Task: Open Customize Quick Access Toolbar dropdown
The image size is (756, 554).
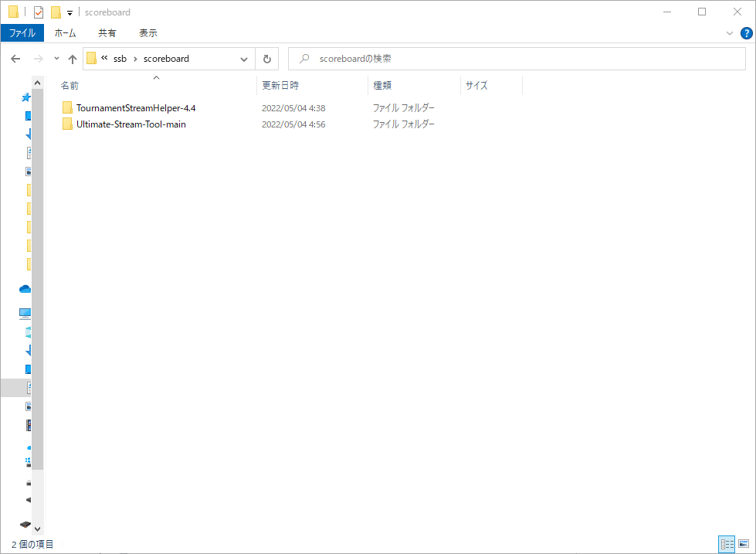Action: click(69, 13)
